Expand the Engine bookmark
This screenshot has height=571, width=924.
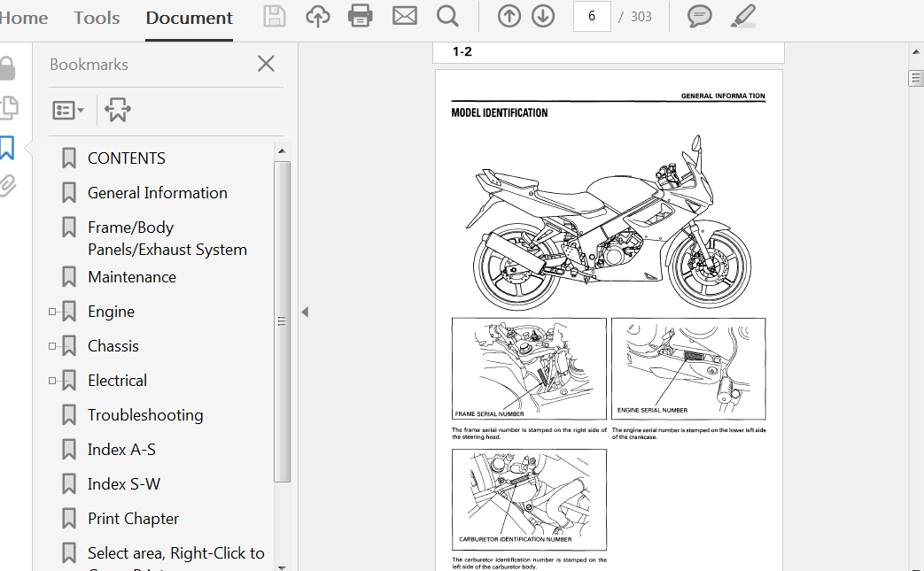52,312
